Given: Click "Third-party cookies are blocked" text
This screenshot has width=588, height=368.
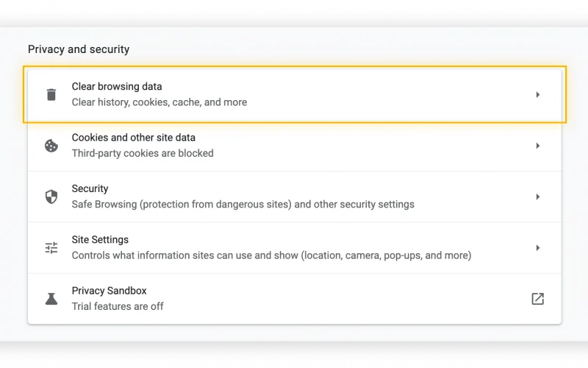Looking at the screenshot, I should [x=143, y=153].
